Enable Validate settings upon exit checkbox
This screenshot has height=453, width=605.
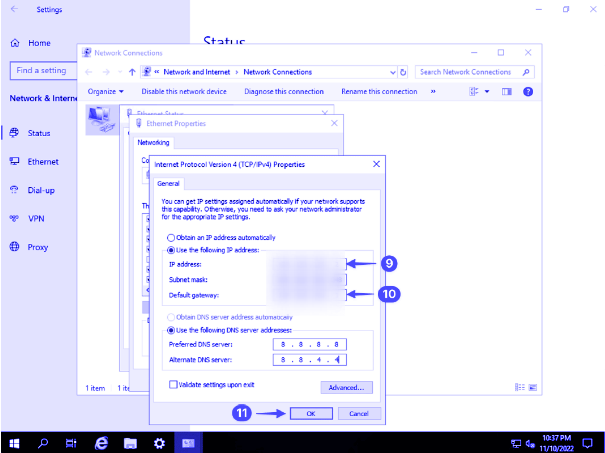(173, 384)
